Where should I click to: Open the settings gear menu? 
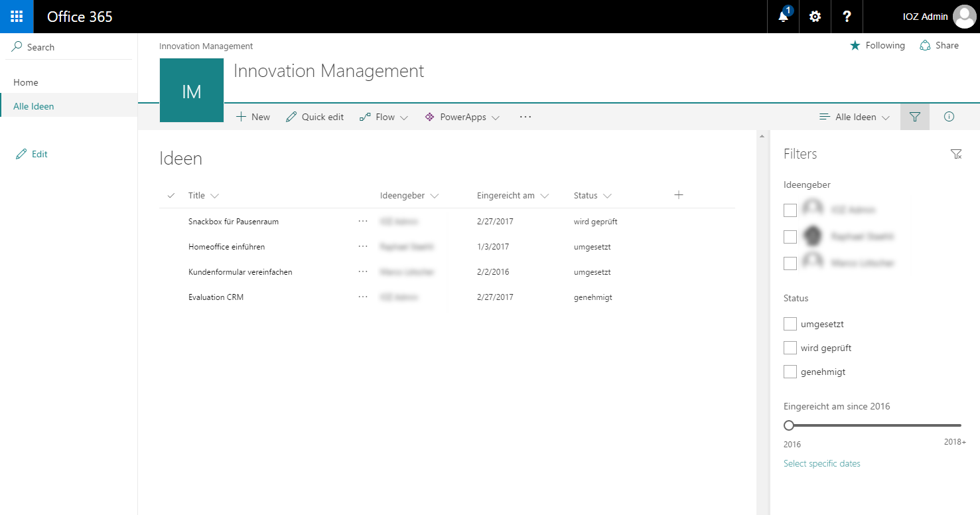(x=815, y=17)
